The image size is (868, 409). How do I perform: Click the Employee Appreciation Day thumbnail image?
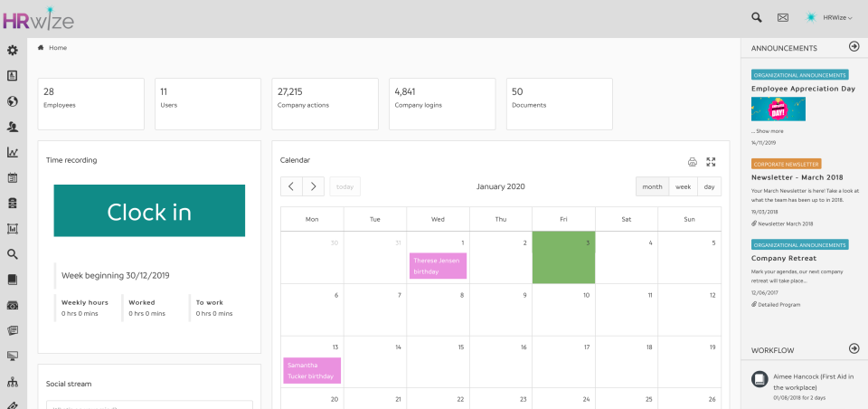[778, 109]
